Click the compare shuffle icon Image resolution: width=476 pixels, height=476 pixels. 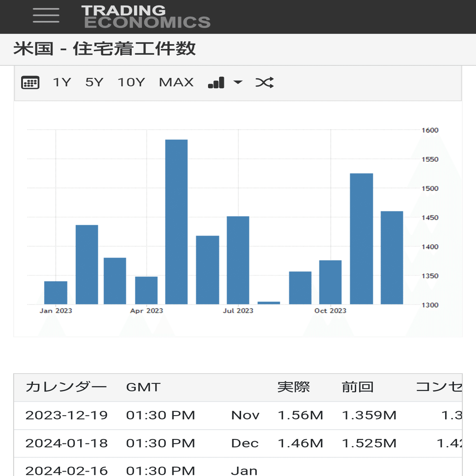(264, 82)
